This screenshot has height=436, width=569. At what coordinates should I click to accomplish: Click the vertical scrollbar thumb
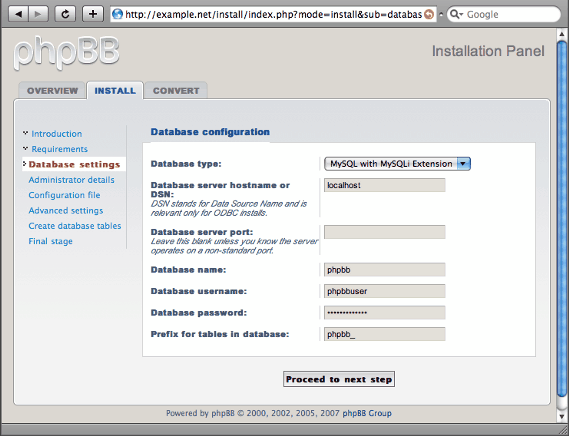point(562,218)
